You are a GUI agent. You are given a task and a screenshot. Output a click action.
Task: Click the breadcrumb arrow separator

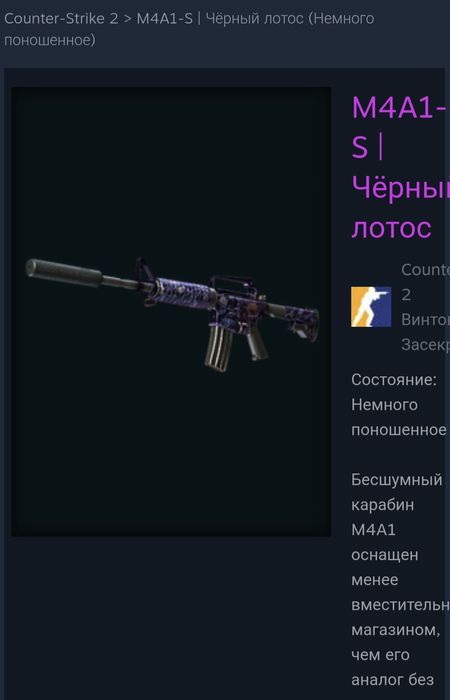pos(128,19)
